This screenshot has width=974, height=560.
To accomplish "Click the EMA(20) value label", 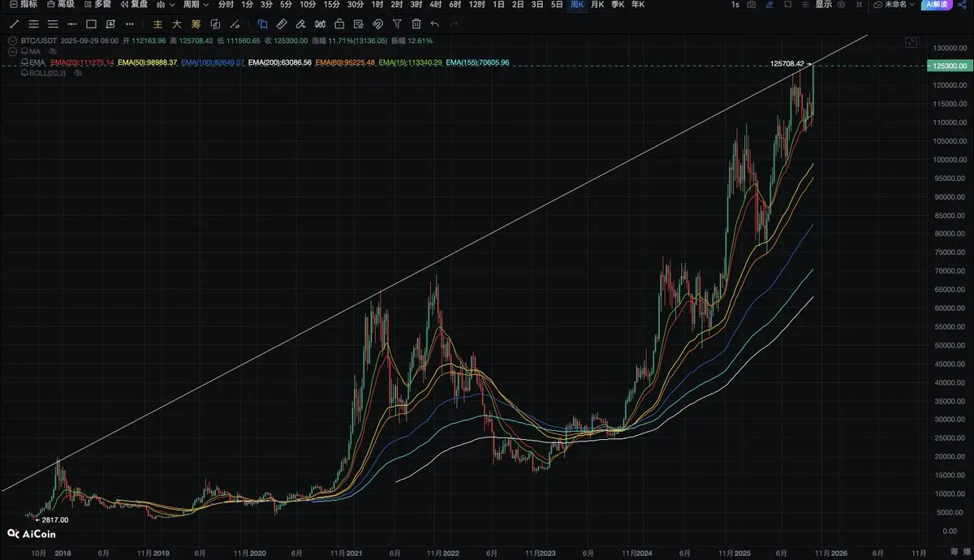I will (82, 62).
